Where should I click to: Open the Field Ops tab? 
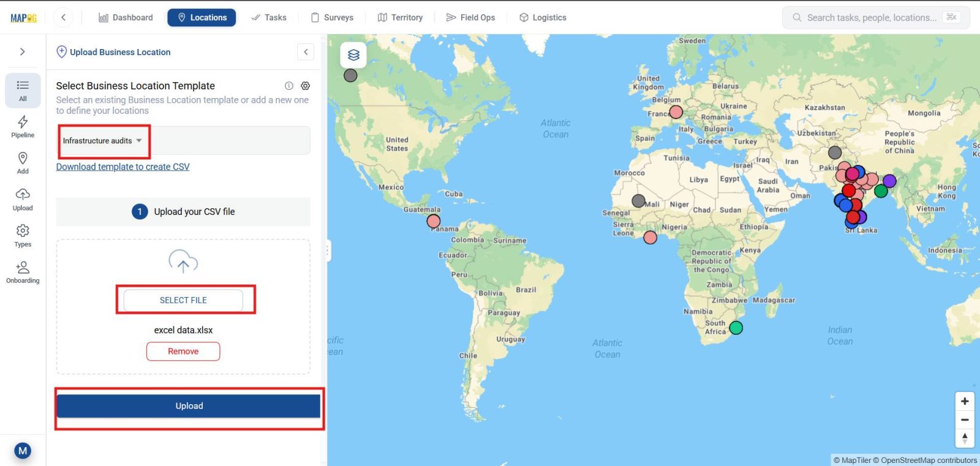(x=470, y=18)
